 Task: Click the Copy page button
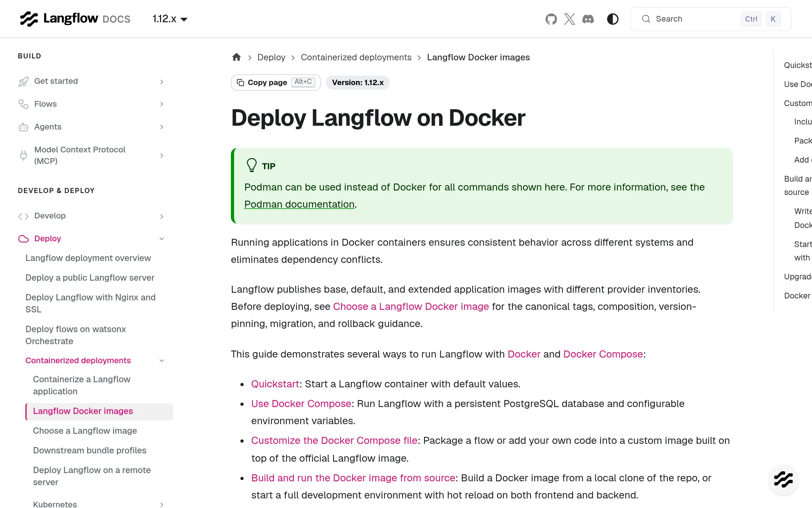tap(276, 83)
